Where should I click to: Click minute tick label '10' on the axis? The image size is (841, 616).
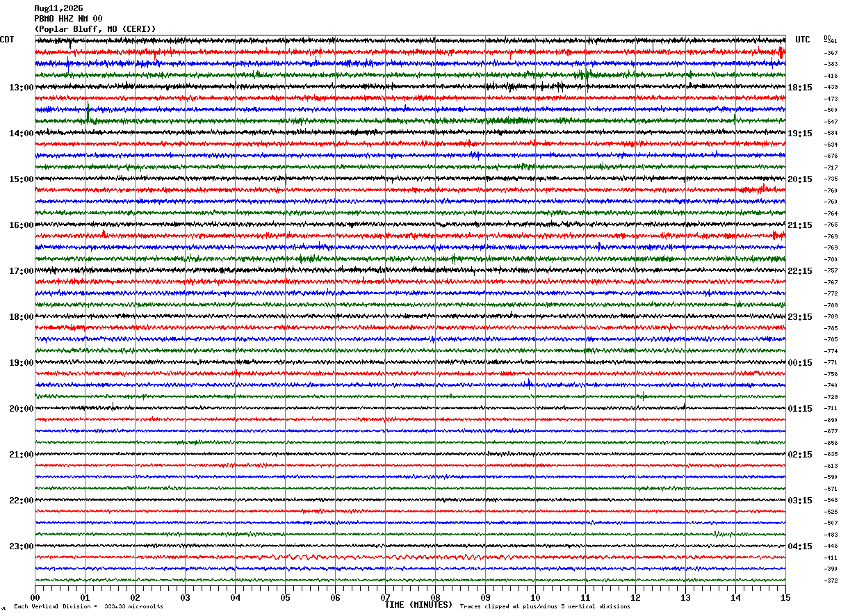click(x=535, y=597)
